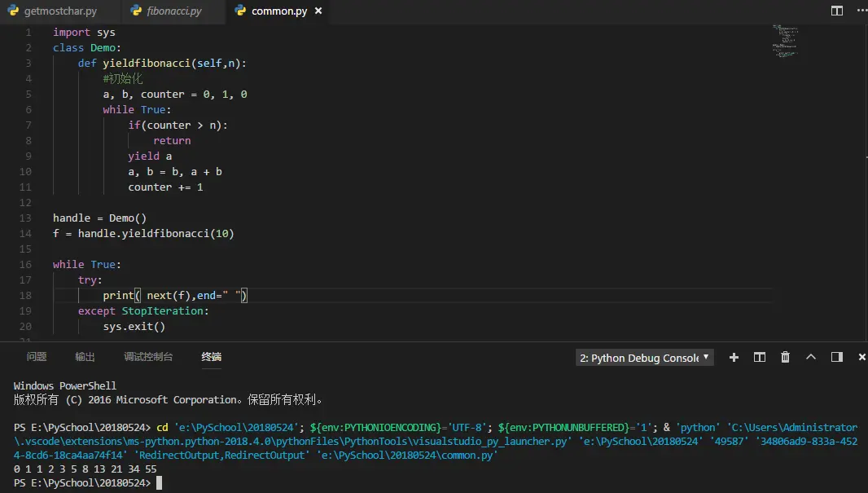
Task: Click 'def yieldfibonacci(self,n):' in the editor
Action: point(162,63)
